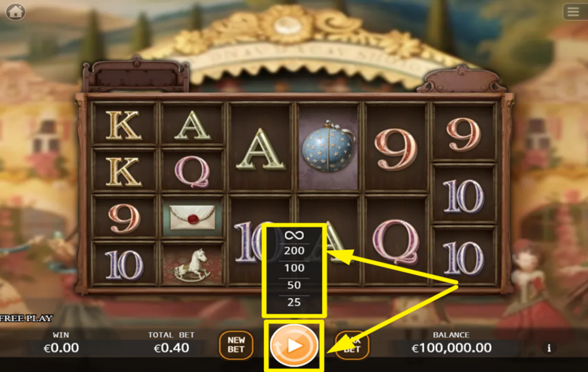Screen dimensions: 588x372
Task: Choose 200 autoplay spins
Action: point(294,251)
